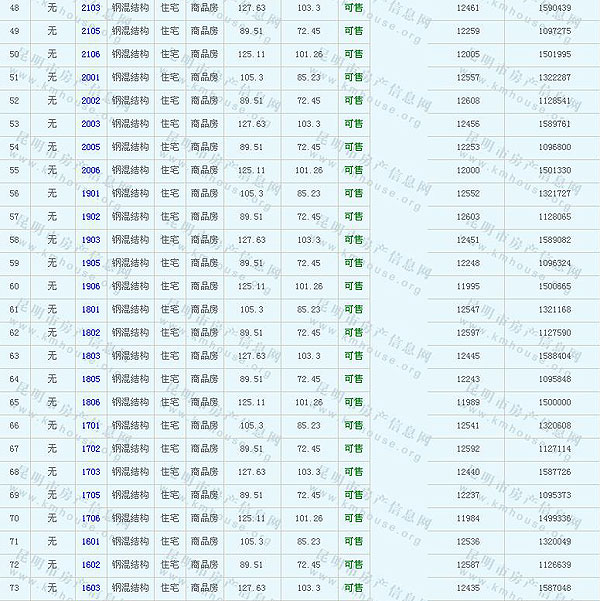
Task: Click room 1706 link
Action: coord(90,518)
